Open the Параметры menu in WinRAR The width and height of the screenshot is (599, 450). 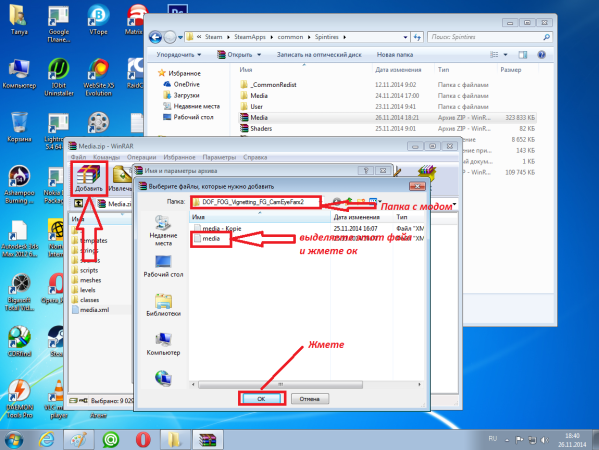[219, 157]
